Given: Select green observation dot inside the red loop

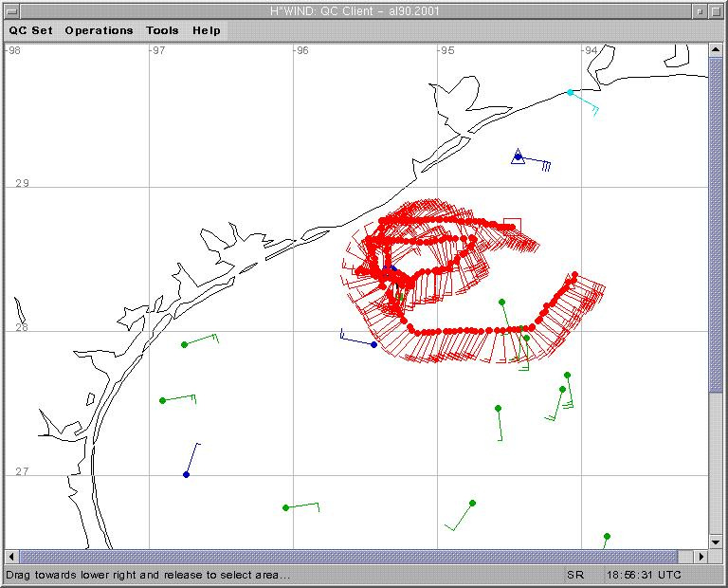Looking at the screenshot, I should click(x=502, y=303).
